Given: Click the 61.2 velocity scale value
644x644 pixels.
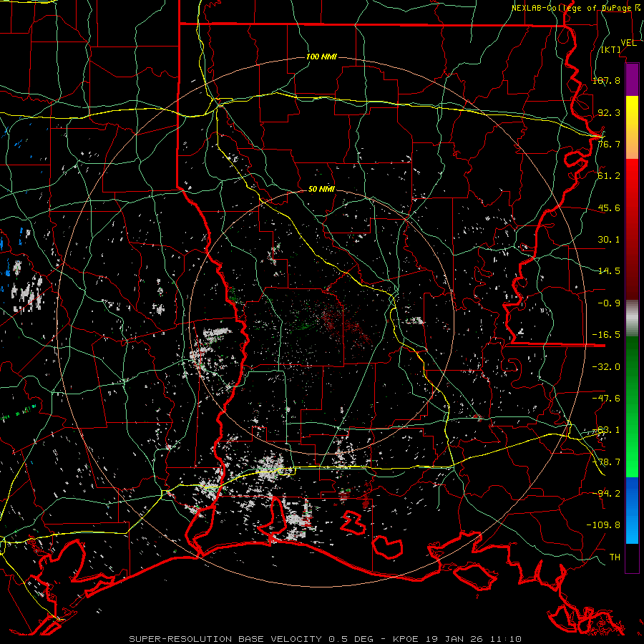Looking at the screenshot, I should (609, 176).
